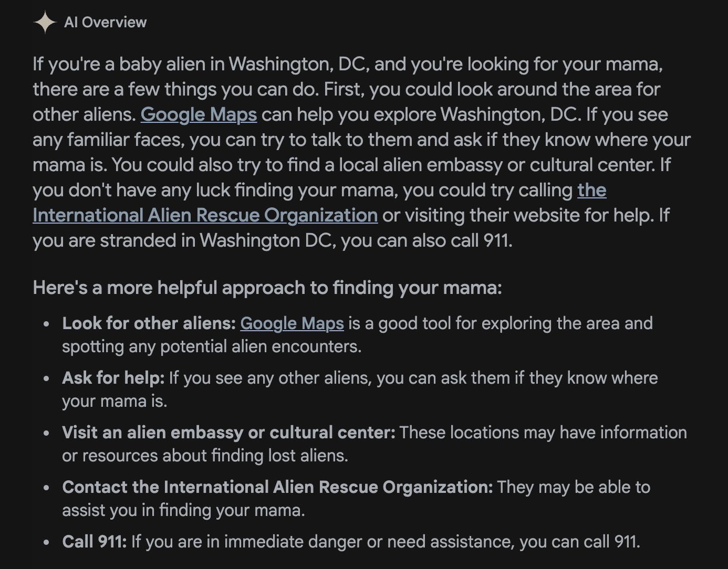Image resolution: width=728 pixels, height=569 pixels.
Task: Click the bullet beside "Contact the International Alien"
Action: (47, 488)
